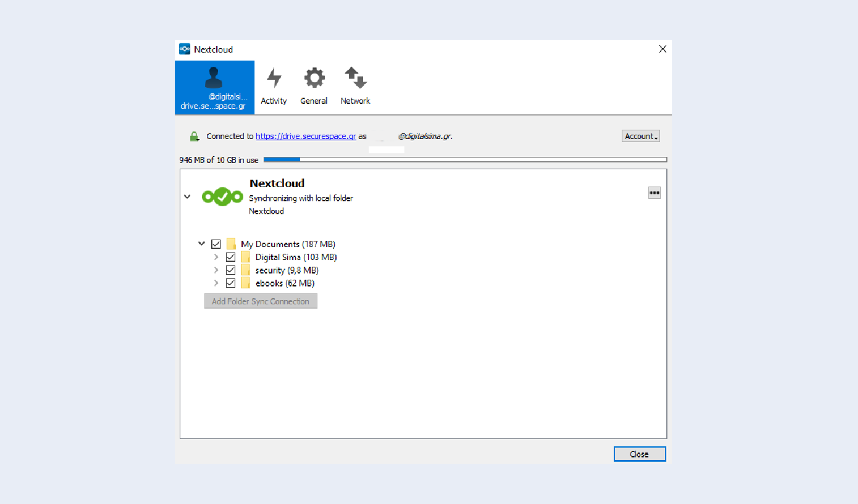Collapse the My Documents tree node
The width and height of the screenshot is (858, 504).
coord(201,244)
